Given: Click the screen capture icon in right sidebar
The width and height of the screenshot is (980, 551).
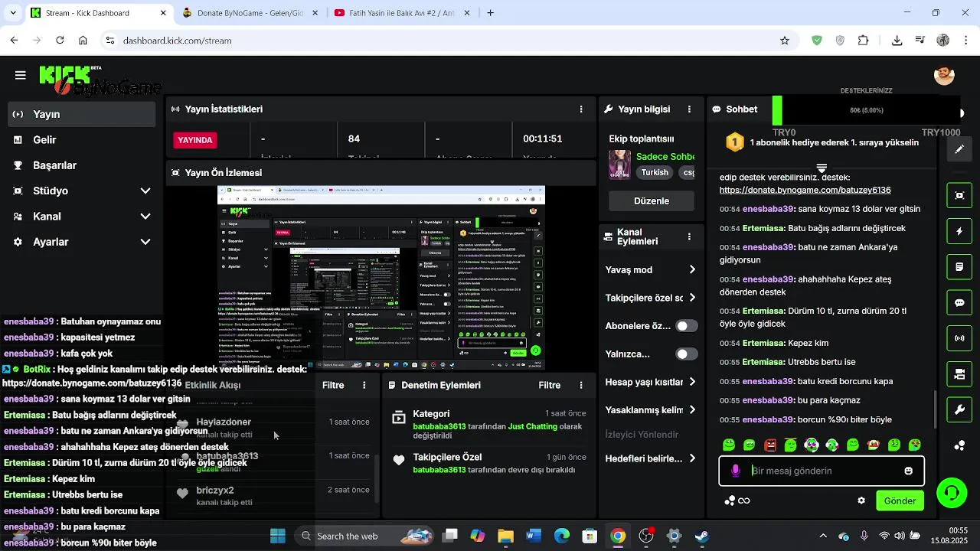Looking at the screenshot, I should click(x=959, y=195).
